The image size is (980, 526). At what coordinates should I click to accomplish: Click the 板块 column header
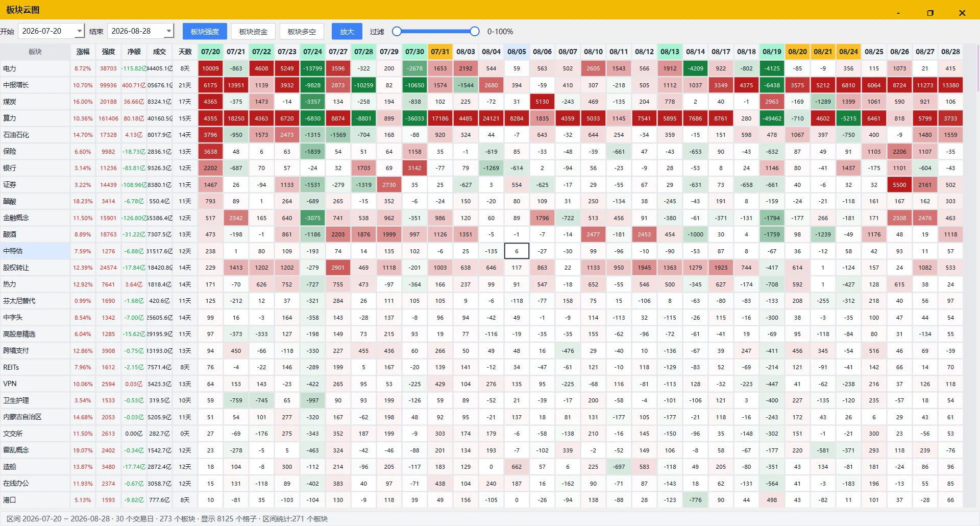click(x=35, y=52)
